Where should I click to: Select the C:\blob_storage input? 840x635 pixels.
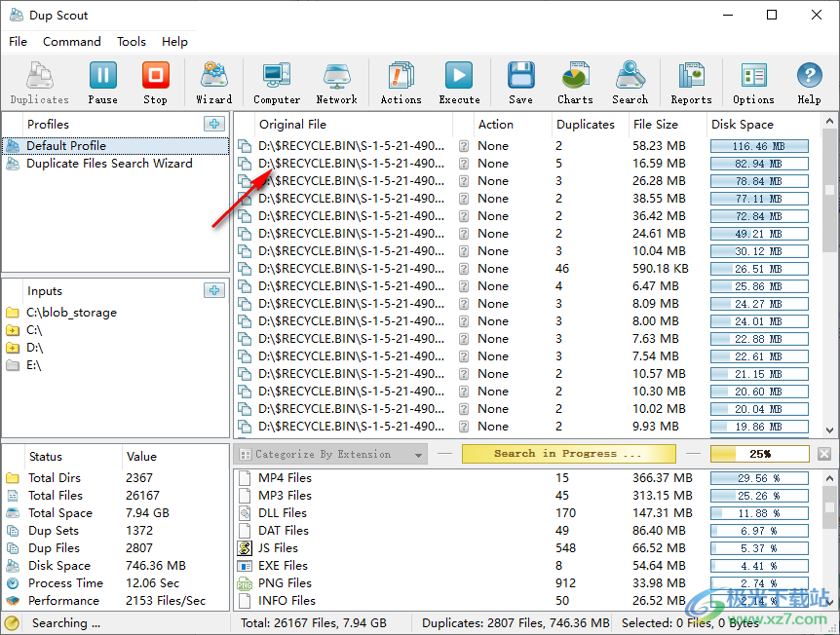click(71, 313)
